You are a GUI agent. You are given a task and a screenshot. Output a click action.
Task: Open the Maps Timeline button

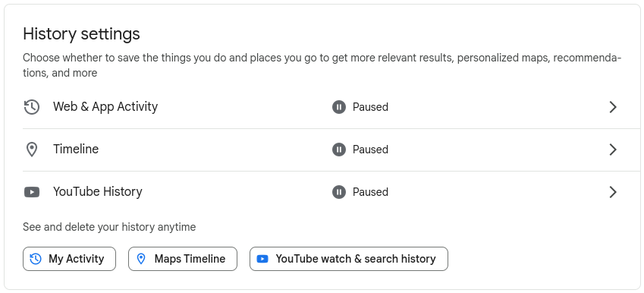[183, 259]
